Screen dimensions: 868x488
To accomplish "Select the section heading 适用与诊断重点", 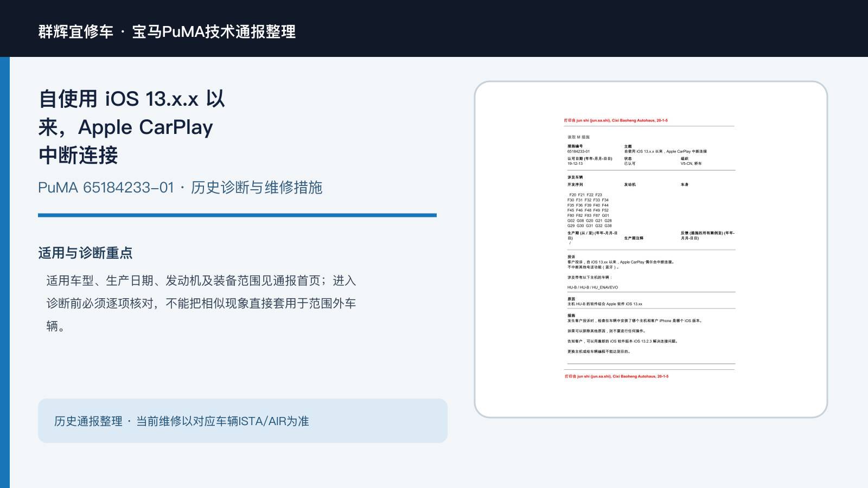I will click(x=85, y=253).
